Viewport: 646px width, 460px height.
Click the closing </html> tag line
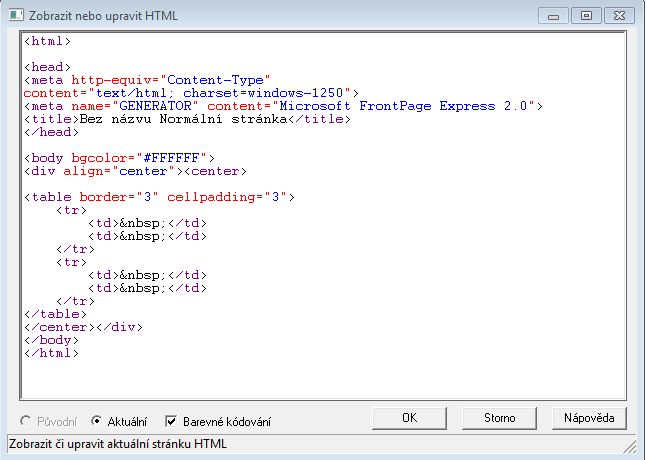click(51, 353)
